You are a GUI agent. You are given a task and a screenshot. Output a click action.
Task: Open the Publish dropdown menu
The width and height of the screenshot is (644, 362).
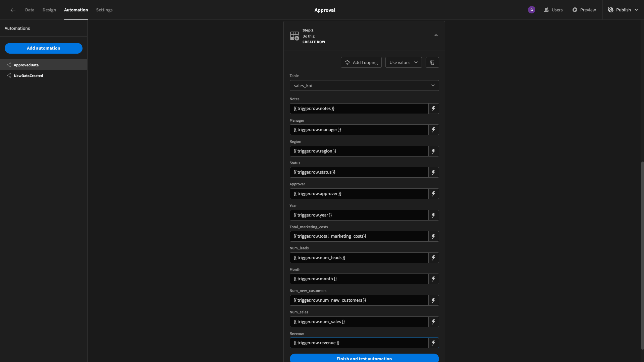[623, 10]
